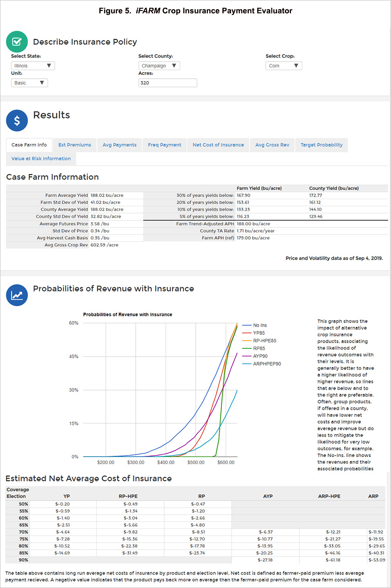This screenshot has width=391, height=588.
Task: Click the 90% coverage election row label
Action: (23, 560)
